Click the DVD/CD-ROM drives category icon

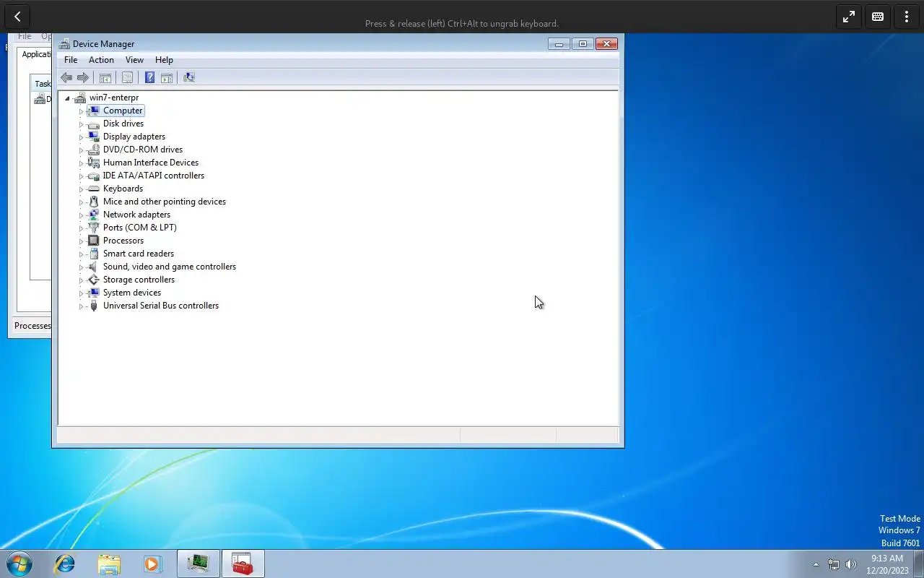point(93,150)
